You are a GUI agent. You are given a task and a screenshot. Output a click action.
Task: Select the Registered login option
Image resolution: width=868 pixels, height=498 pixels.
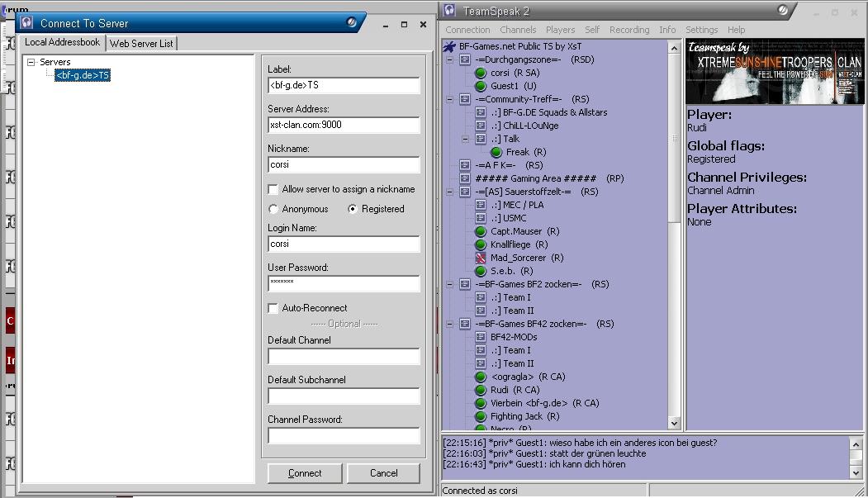353,209
